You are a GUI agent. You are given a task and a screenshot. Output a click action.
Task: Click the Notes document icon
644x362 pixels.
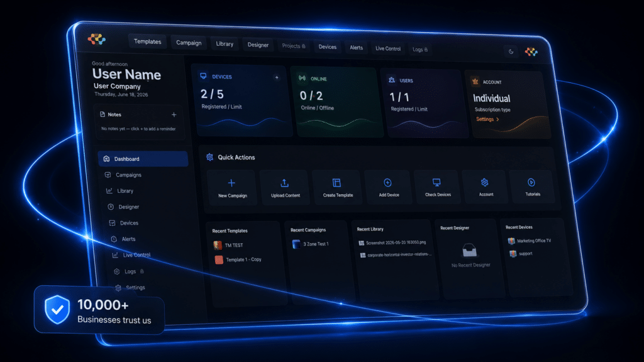coord(103,114)
